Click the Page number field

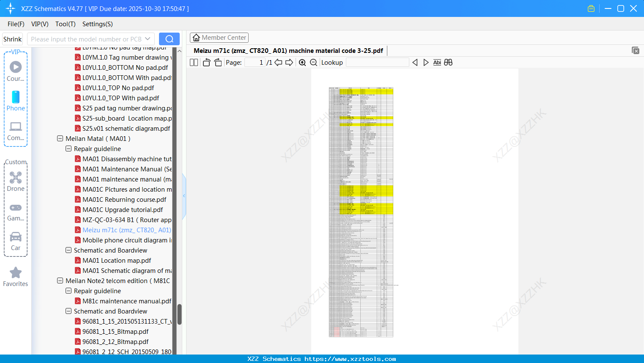pyautogui.click(x=255, y=63)
